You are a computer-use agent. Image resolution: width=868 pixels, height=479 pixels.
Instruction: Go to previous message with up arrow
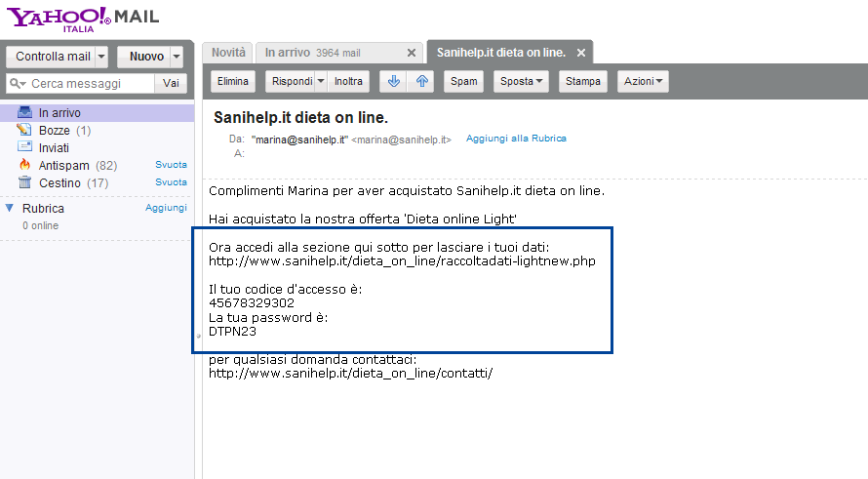click(x=422, y=81)
